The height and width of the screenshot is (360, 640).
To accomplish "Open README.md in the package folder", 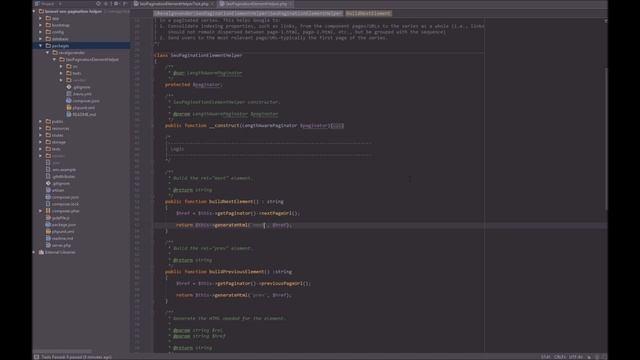I will tap(84, 115).
